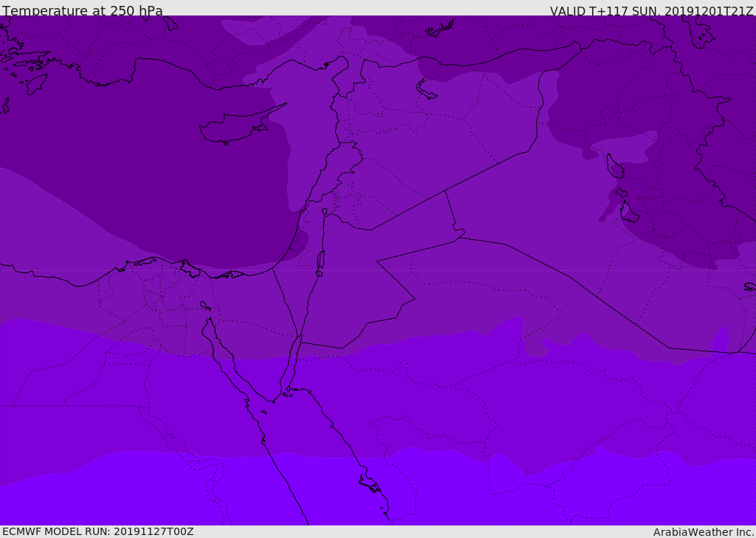Click the 'VALID T+117 SUN. 20191201T21Z' label
Viewport: 756px width, 538px height.
click(x=651, y=11)
